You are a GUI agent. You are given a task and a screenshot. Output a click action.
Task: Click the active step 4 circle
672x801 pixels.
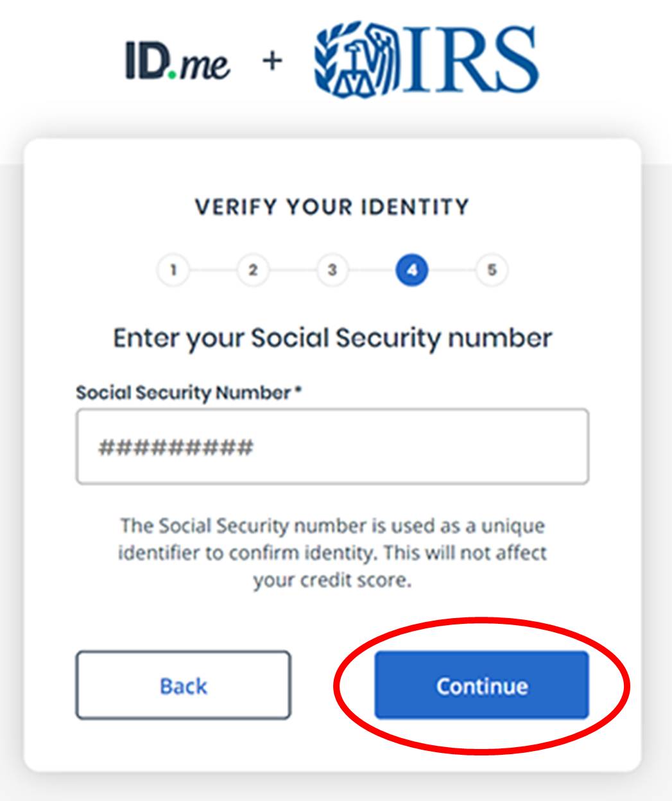click(x=411, y=270)
